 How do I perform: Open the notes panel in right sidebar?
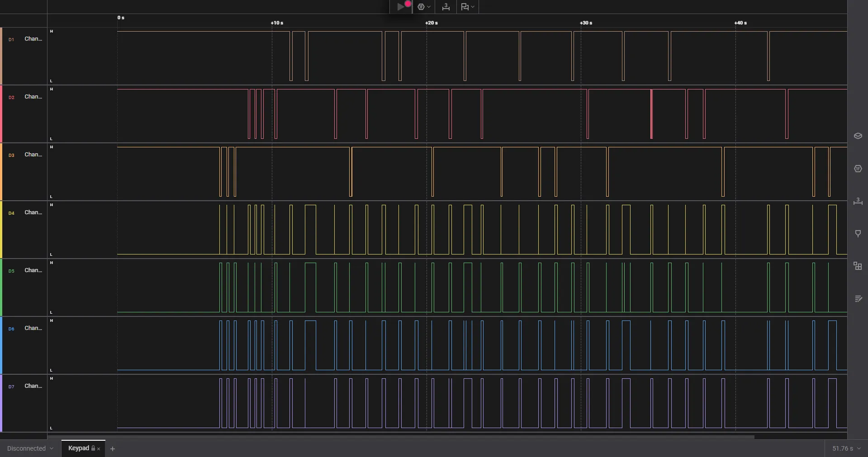[858, 299]
